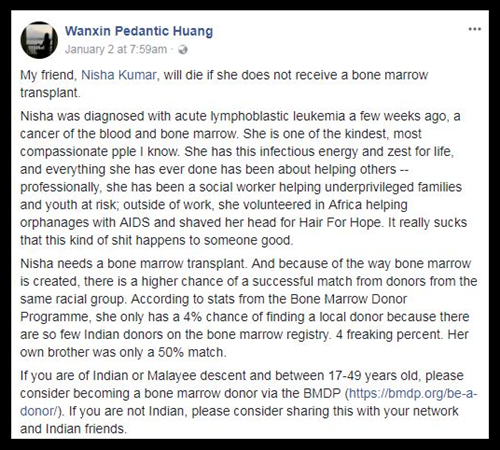
Task: Click the text 'Hair For Hope'
Action: click(340, 222)
